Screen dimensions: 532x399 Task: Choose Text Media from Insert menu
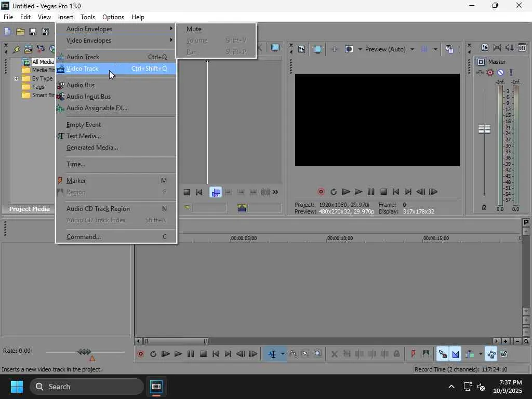(x=116, y=136)
